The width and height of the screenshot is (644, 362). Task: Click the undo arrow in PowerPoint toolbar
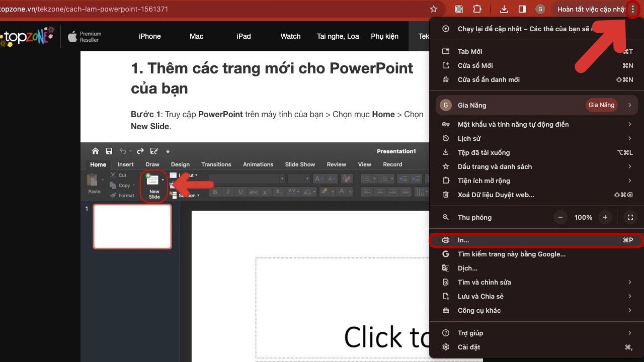tap(123, 151)
